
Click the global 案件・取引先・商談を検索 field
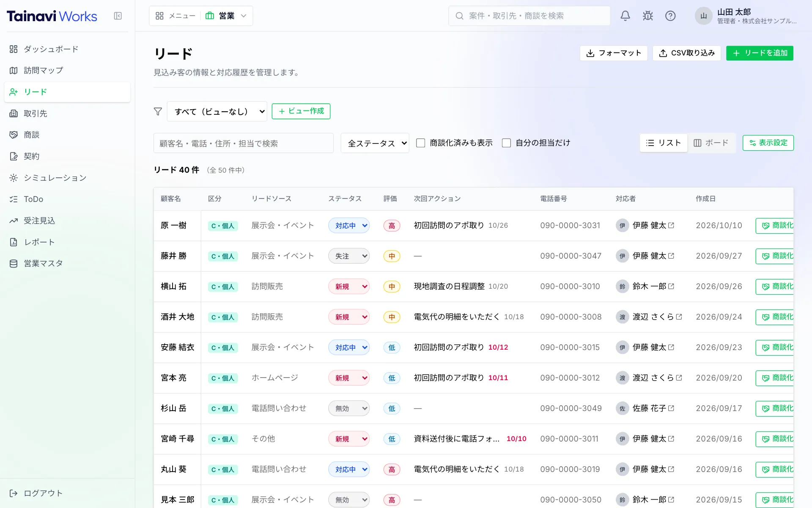point(529,16)
